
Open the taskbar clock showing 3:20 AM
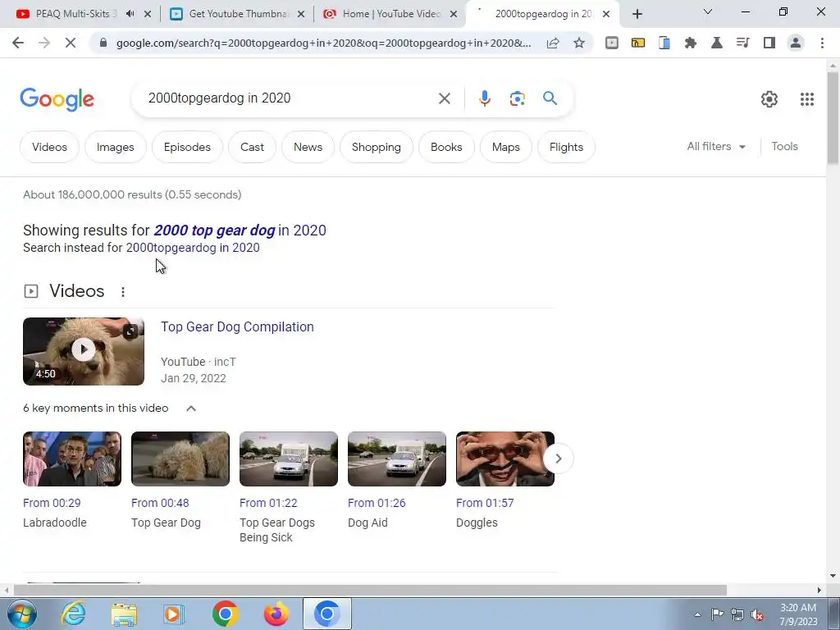click(x=798, y=614)
